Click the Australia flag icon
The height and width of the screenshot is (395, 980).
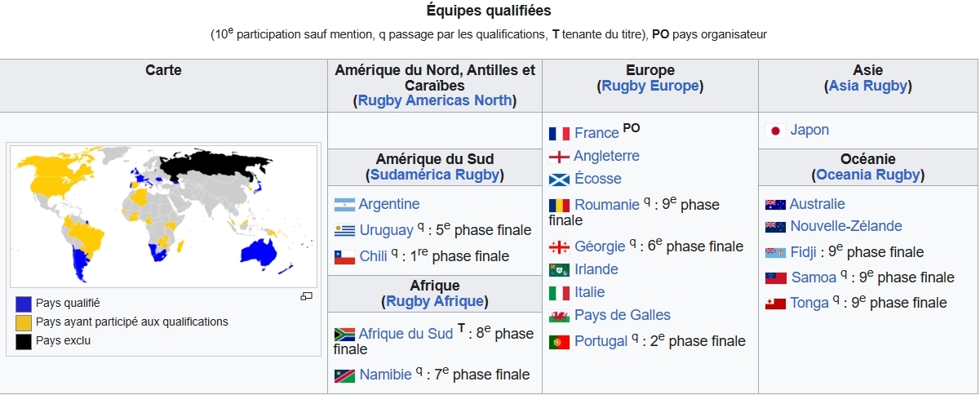(775, 204)
